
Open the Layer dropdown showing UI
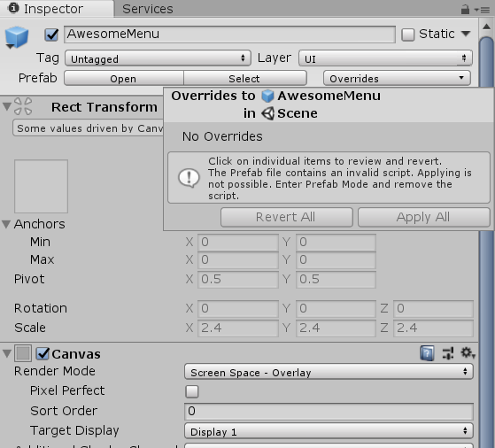pos(385,58)
